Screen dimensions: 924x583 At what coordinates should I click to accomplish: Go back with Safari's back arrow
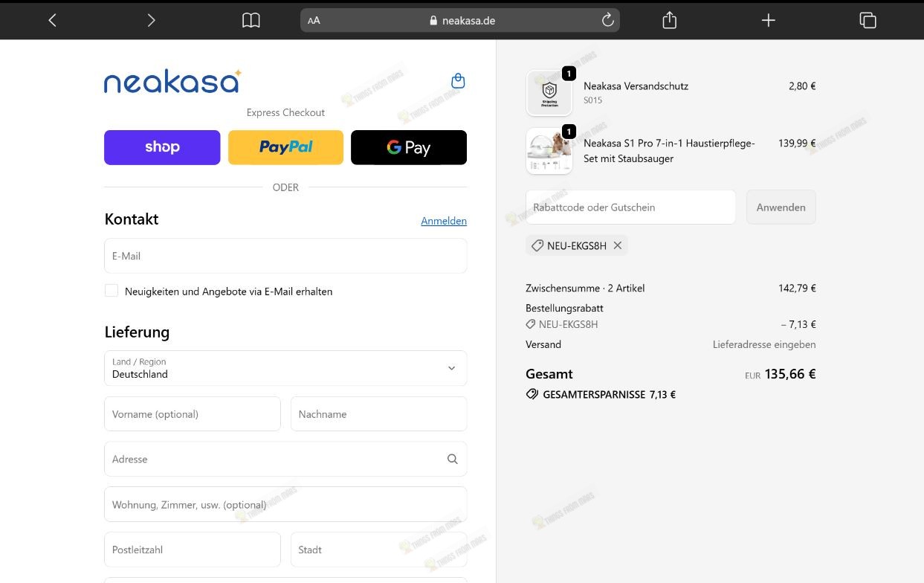[x=52, y=20]
